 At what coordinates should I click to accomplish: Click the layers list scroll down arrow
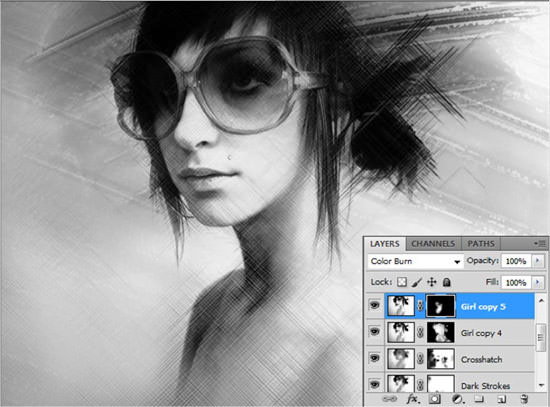[541, 385]
